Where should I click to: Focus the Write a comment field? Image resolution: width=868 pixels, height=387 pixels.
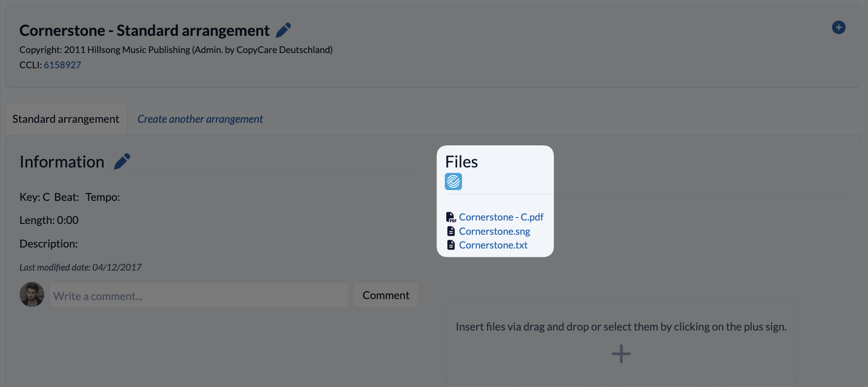[199, 295]
